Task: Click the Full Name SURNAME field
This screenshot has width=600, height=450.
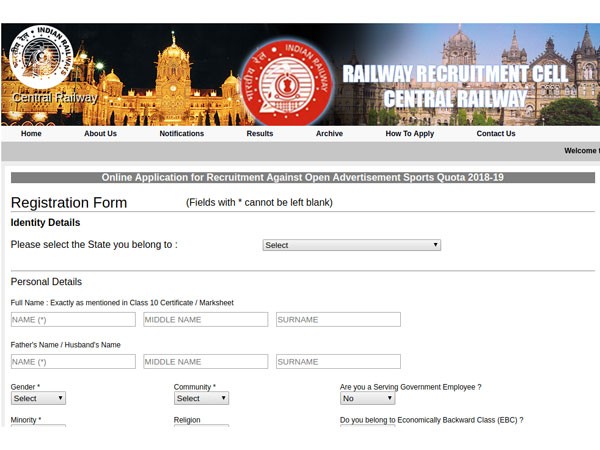Action: (338, 320)
